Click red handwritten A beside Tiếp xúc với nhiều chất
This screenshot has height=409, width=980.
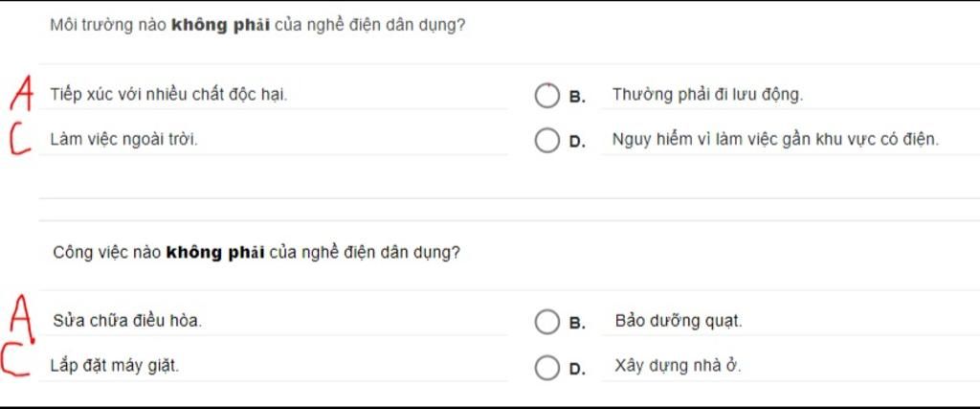(23, 94)
